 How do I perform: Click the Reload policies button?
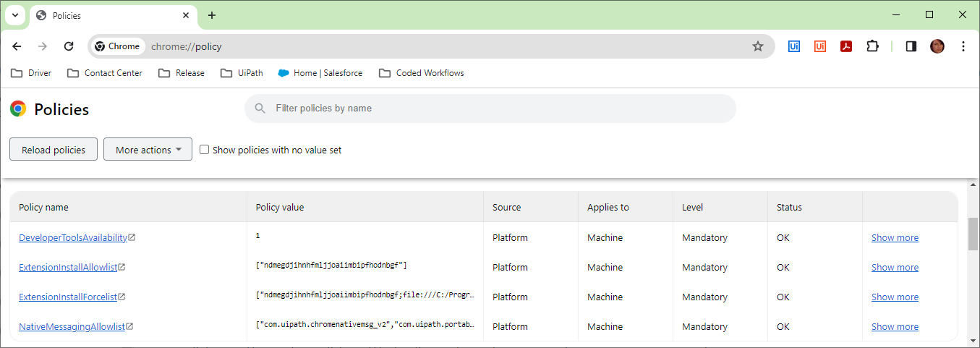click(x=54, y=150)
